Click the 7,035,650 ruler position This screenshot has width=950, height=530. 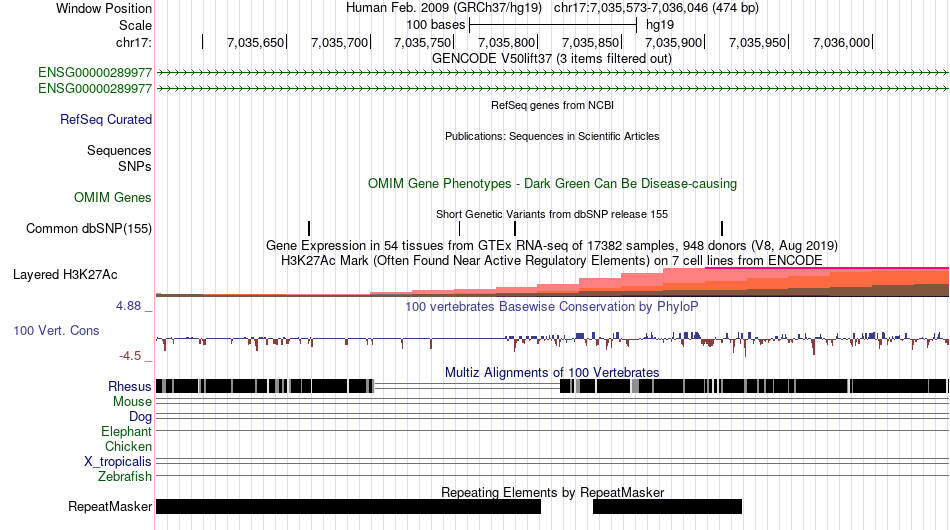point(256,42)
